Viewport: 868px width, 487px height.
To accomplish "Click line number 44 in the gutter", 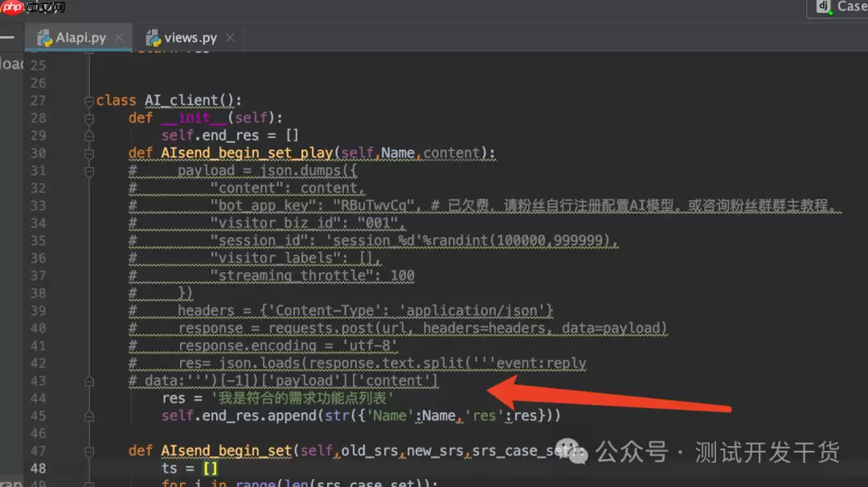I will pyautogui.click(x=38, y=398).
